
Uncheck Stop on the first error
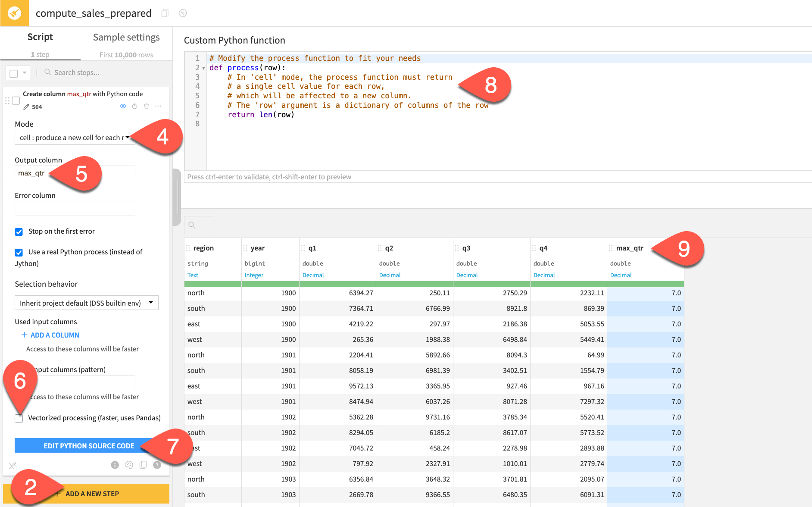tap(19, 232)
